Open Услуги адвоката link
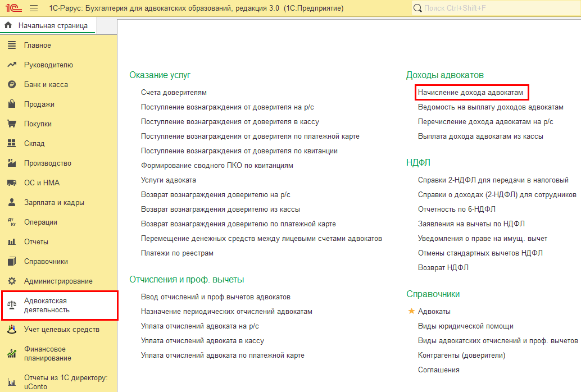 (x=169, y=180)
